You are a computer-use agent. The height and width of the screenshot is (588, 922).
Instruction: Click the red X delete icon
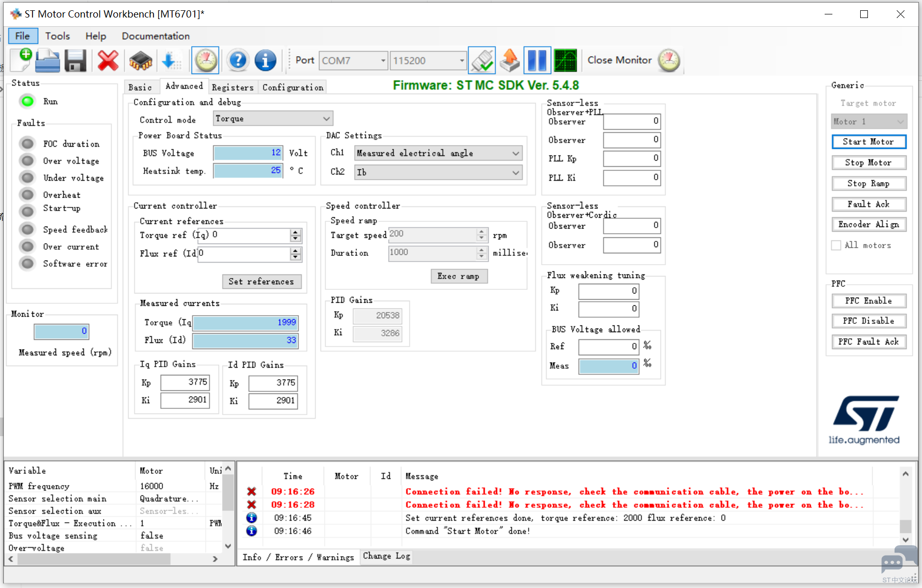coord(108,60)
